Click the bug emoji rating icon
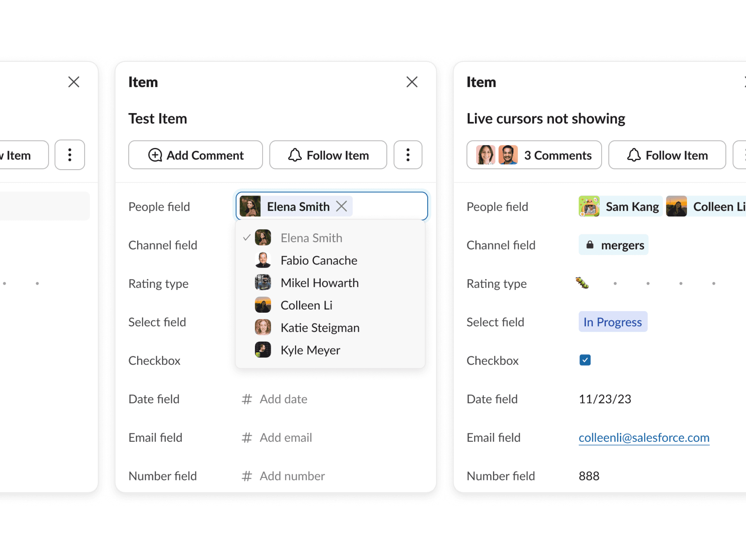746x560 pixels. 582,283
